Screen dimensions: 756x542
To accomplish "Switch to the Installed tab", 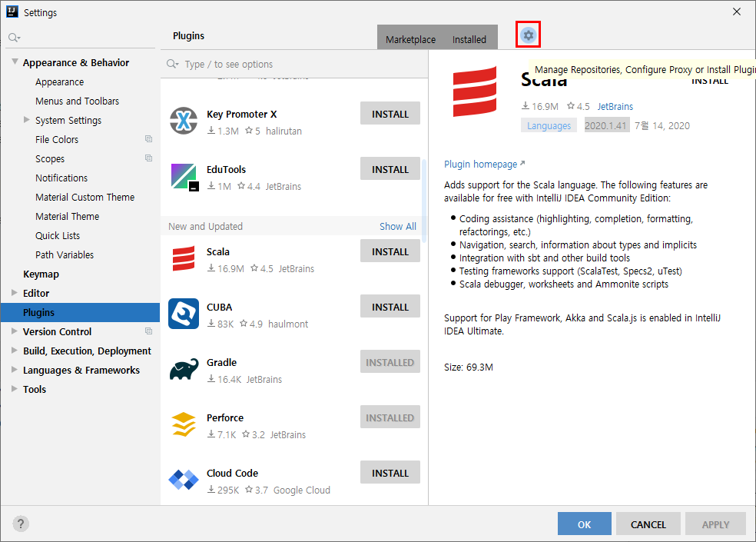I will (469, 39).
